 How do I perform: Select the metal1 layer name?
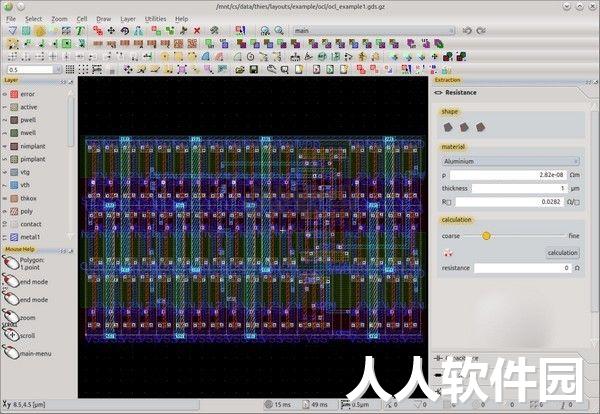click(x=30, y=237)
